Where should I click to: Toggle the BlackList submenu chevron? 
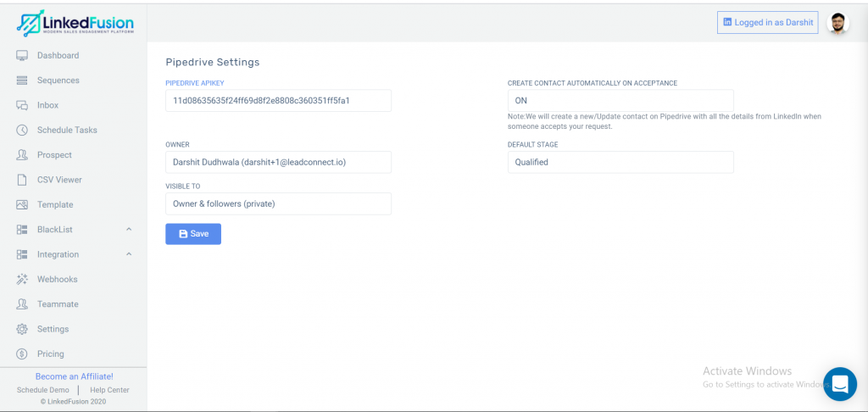(x=129, y=229)
